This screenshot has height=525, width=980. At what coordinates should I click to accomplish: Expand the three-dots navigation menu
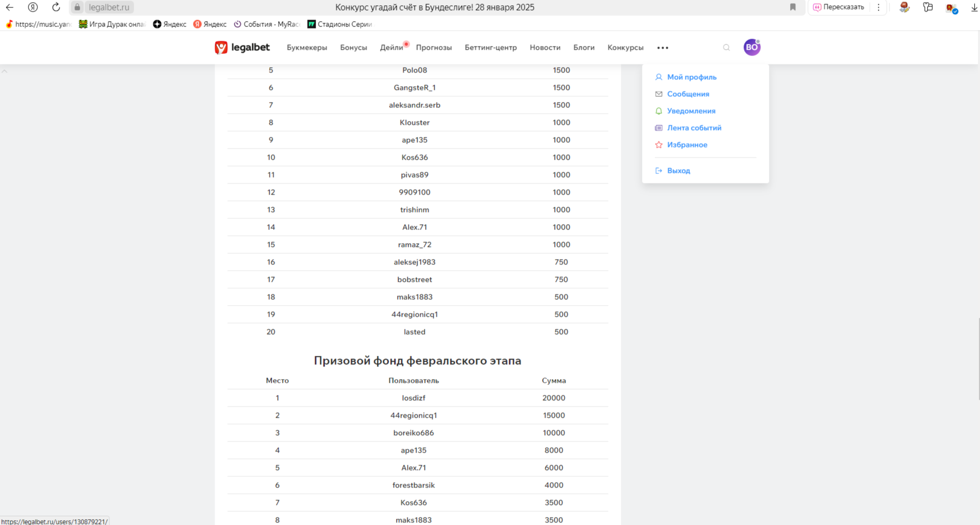663,48
